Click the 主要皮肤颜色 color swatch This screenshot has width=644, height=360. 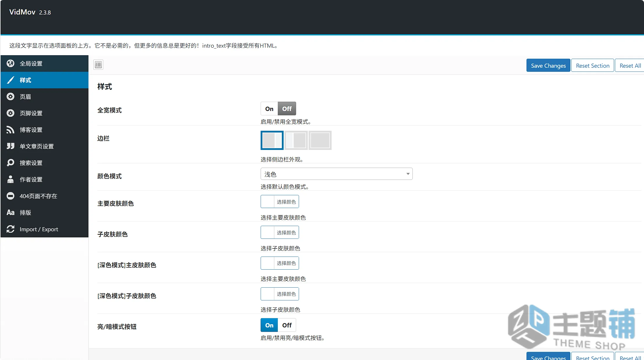(268, 202)
